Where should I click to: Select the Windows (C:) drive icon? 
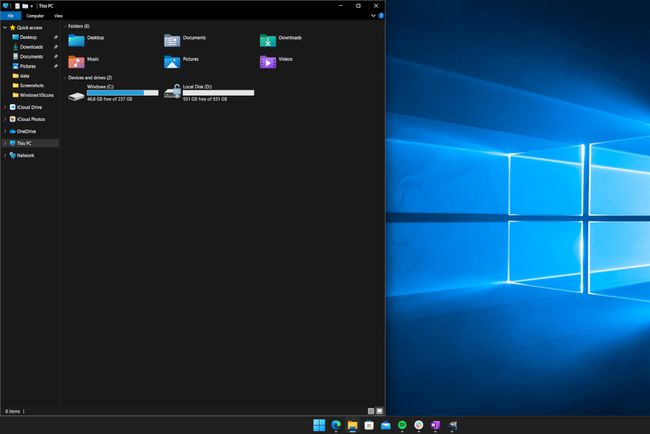[76, 96]
